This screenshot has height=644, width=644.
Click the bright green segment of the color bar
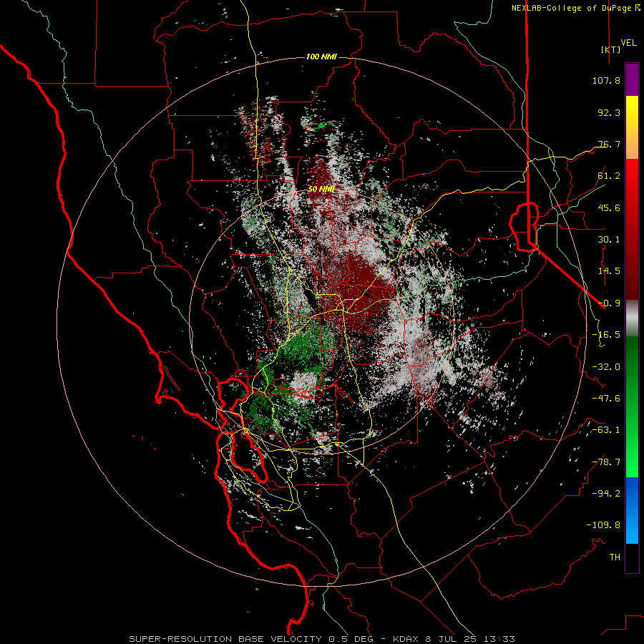coord(632,456)
